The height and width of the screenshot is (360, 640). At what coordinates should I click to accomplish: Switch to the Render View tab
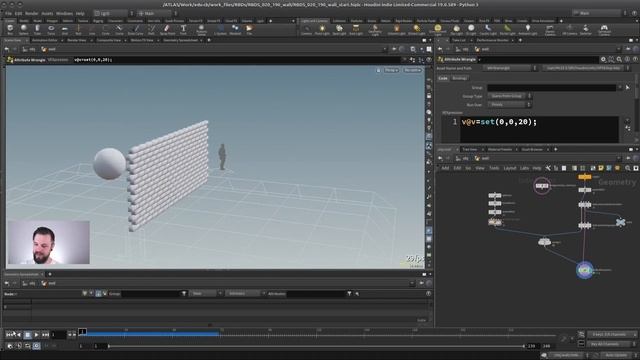pos(77,40)
